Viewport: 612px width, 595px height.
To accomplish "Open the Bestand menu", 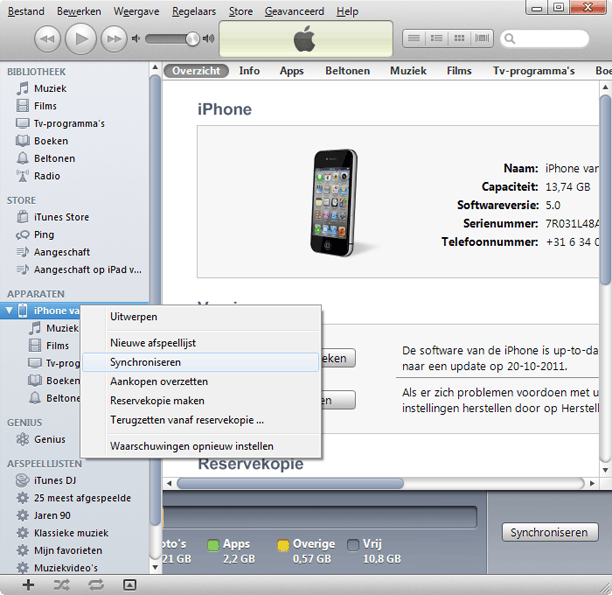I will click(26, 11).
